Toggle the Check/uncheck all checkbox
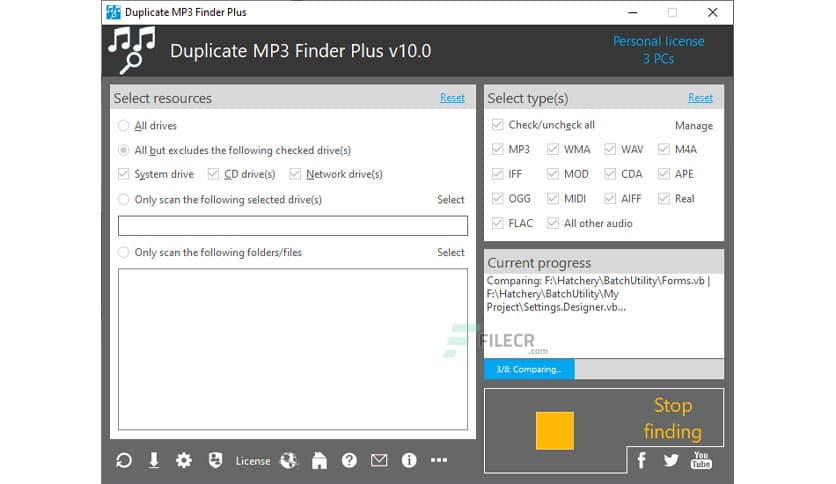 497,125
